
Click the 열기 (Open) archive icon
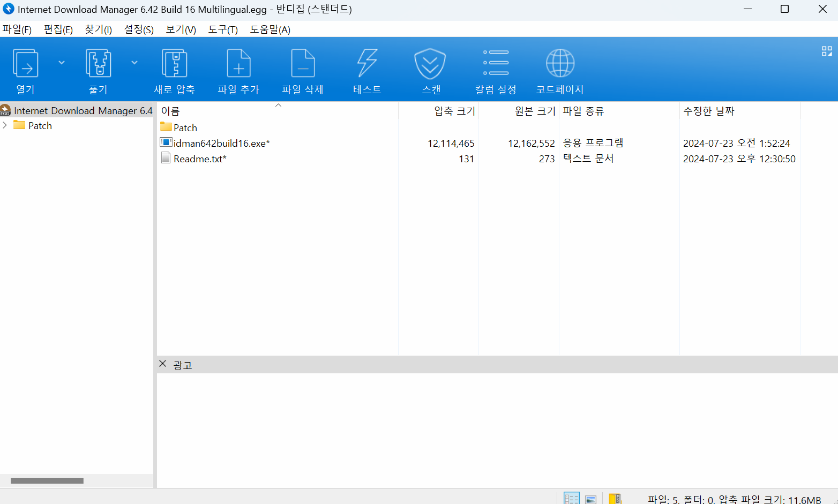[x=25, y=64]
